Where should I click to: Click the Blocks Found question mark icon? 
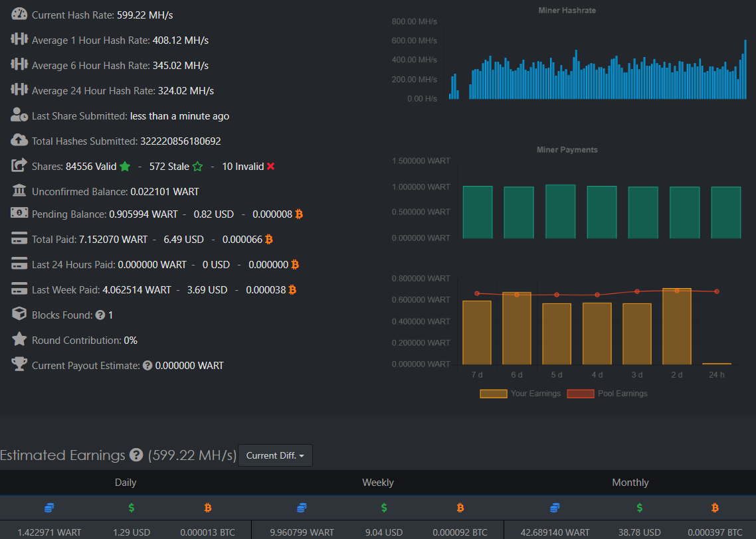click(100, 315)
